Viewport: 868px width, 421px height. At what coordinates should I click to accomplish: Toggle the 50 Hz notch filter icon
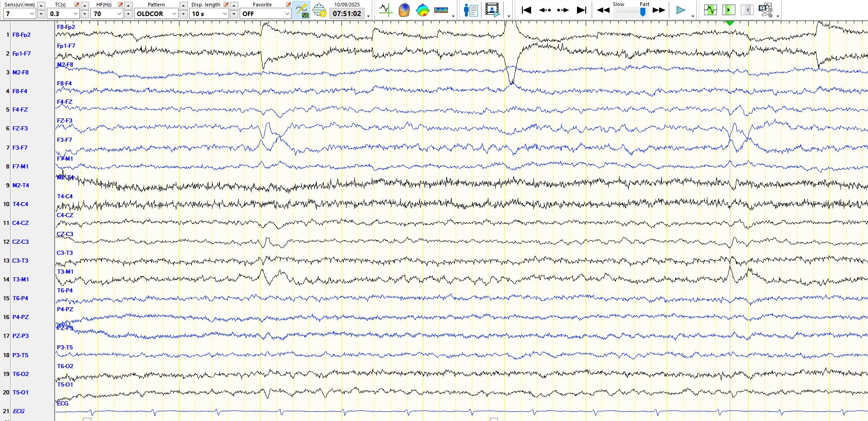[302, 10]
